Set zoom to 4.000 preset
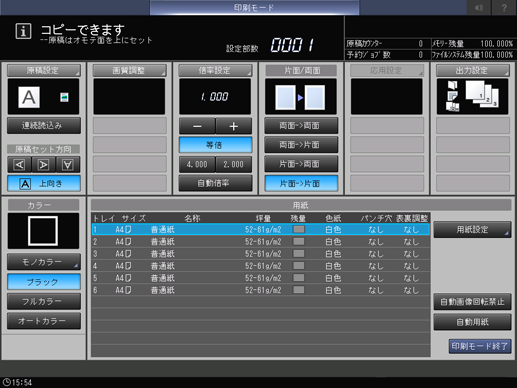517x388 pixels. coord(197,164)
